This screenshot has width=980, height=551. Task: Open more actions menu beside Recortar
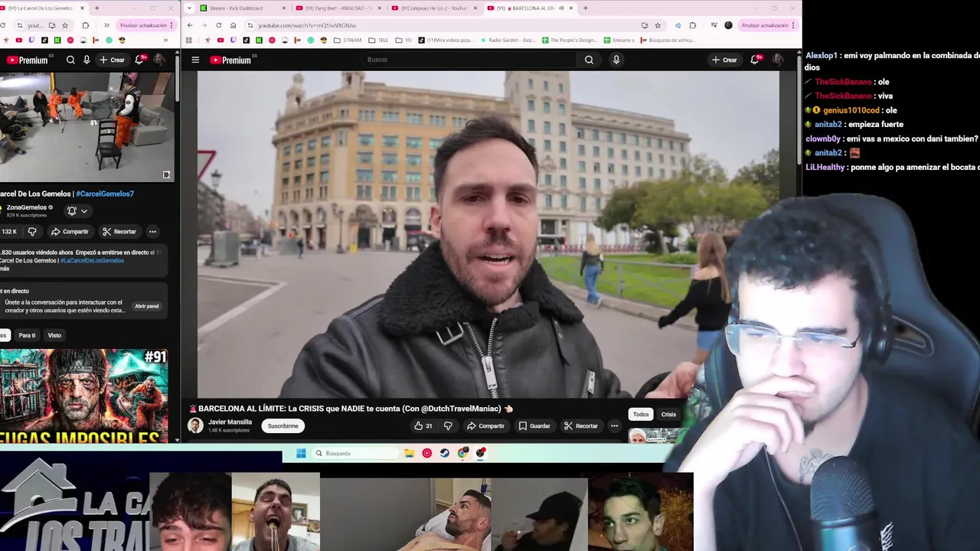point(614,425)
